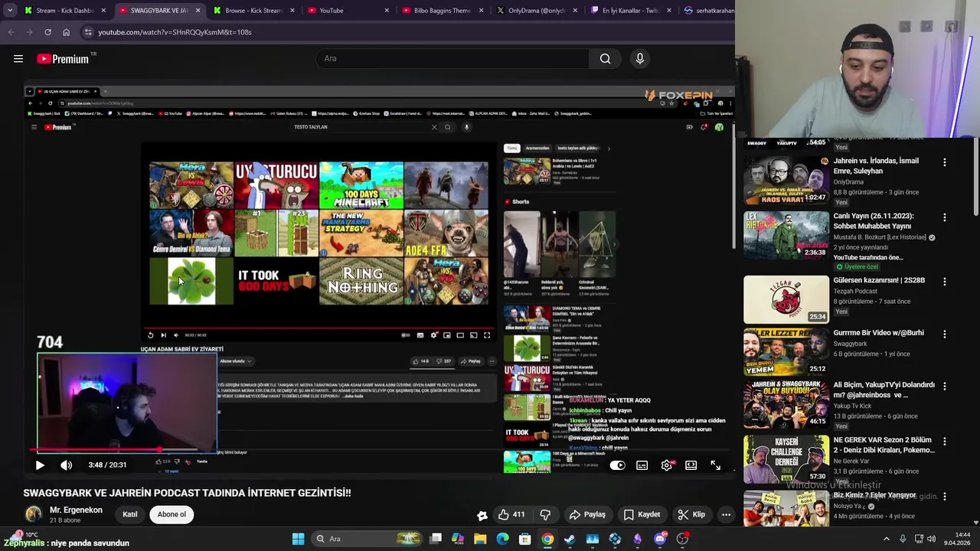Open options for Ali Biçim, YakupTV'yi video

(945, 386)
